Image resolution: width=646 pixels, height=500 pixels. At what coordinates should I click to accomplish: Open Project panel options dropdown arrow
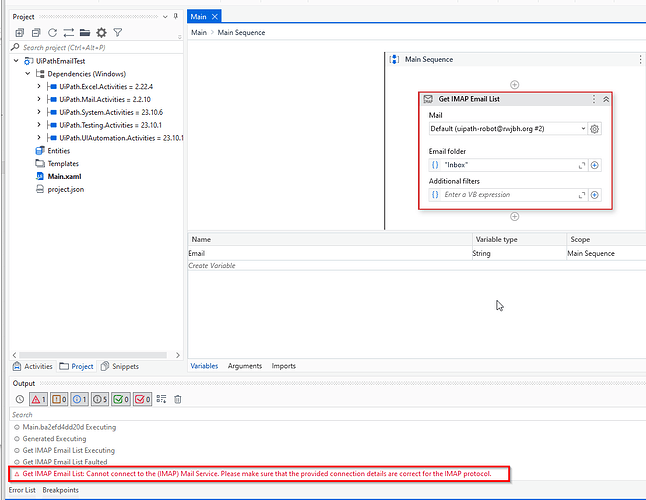point(165,17)
